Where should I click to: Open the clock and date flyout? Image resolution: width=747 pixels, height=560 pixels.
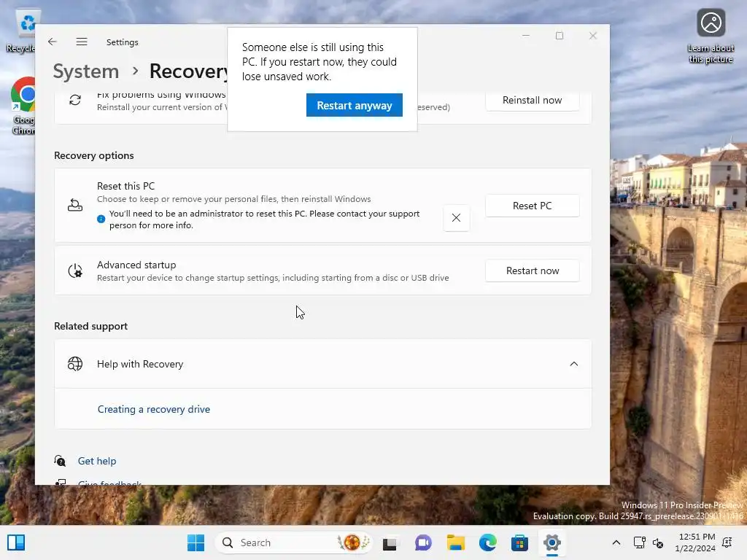pyautogui.click(x=695, y=542)
